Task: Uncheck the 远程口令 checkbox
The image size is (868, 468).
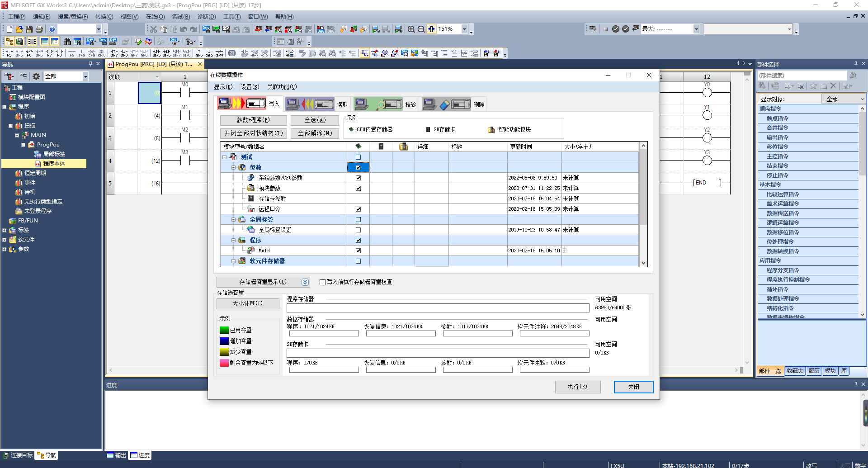Action: coord(359,209)
